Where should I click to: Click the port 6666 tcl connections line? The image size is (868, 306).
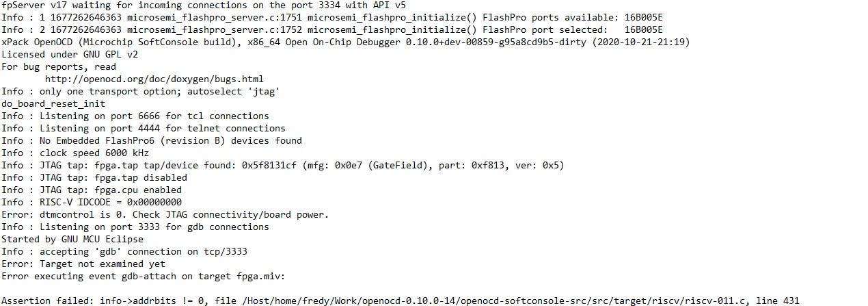pyautogui.click(x=135, y=116)
